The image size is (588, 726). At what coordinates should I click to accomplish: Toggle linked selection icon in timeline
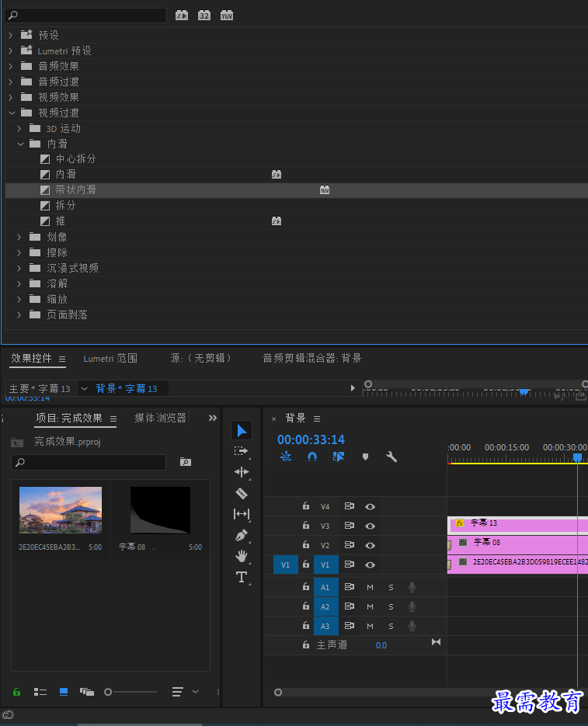coord(338,457)
